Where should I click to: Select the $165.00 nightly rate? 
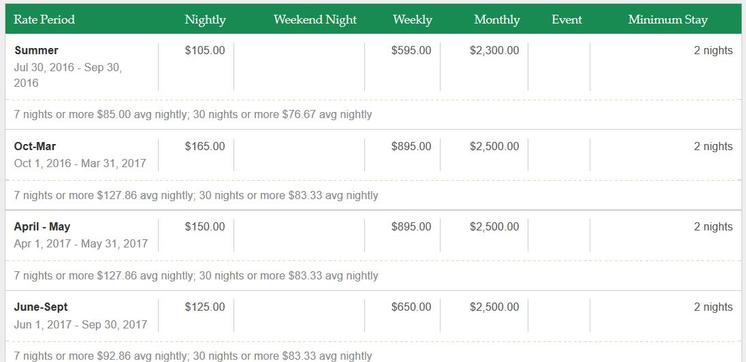click(x=205, y=146)
